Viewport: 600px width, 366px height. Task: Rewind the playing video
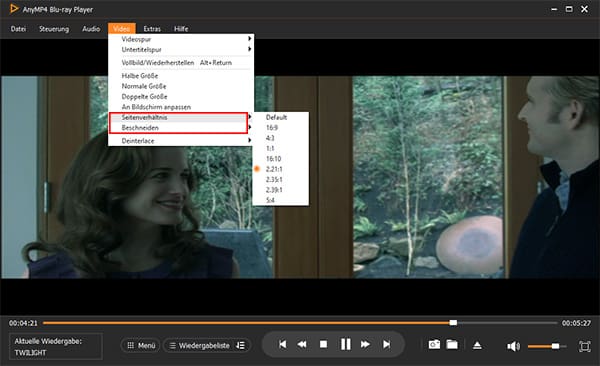point(302,345)
